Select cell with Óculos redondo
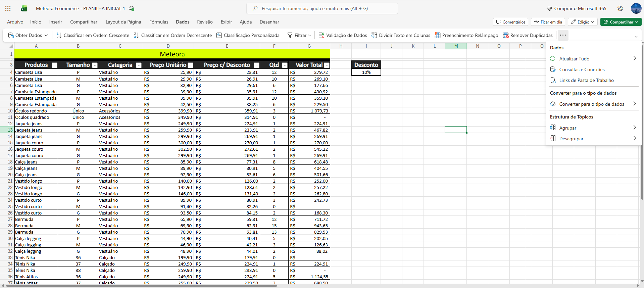644x288 pixels. [36, 111]
